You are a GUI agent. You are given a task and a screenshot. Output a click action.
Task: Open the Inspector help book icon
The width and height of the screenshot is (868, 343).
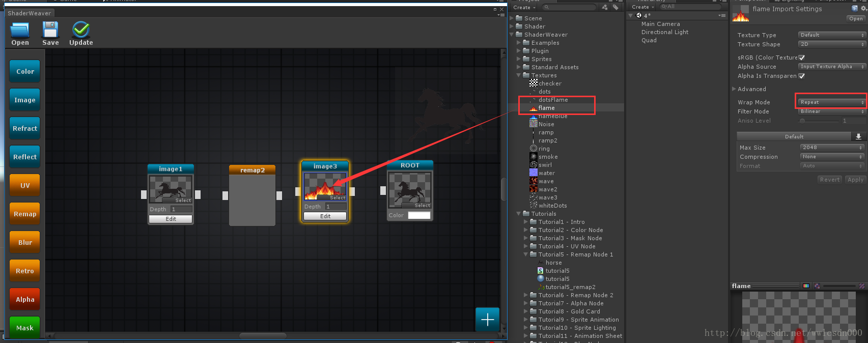coord(855,9)
